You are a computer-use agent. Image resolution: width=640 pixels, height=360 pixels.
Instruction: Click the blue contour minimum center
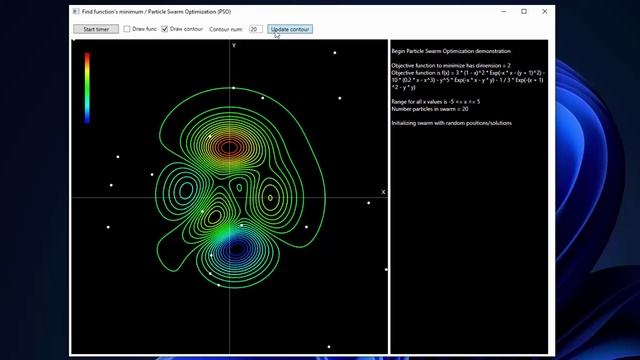[236, 249]
